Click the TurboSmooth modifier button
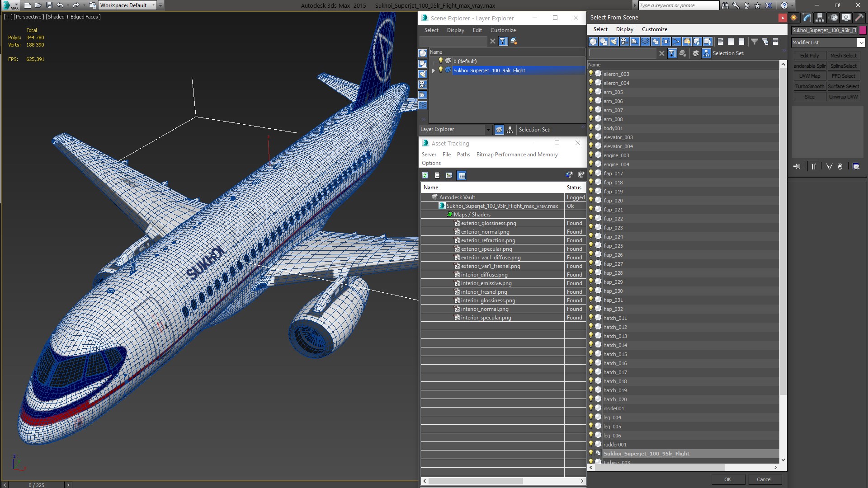 pyautogui.click(x=809, y=86)
